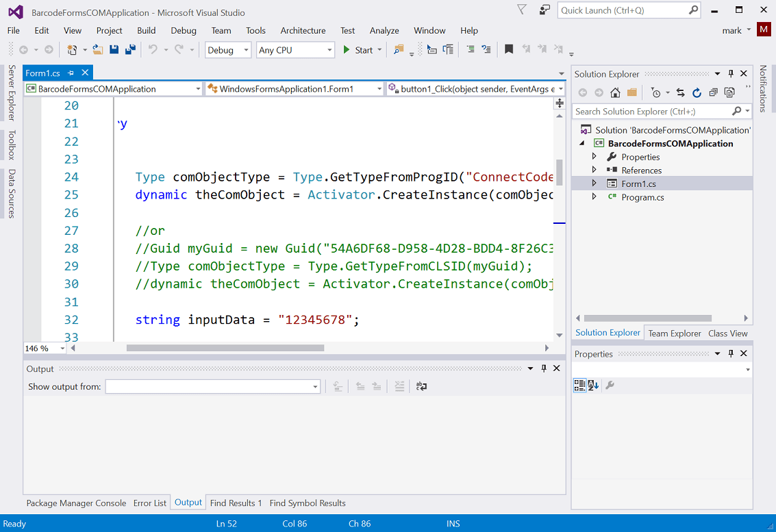
Task: Pin the Form1.cs document tab
Action: pyautogui.click(x=71, y=73)
